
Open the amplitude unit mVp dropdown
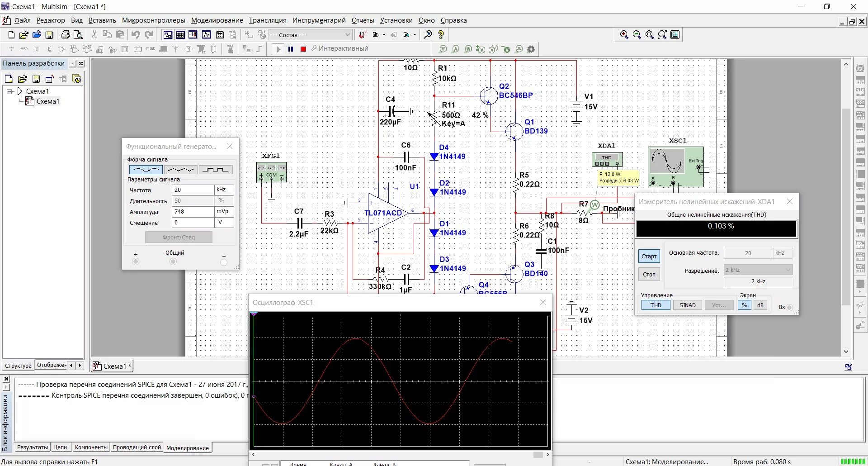[x=224, y=212]
